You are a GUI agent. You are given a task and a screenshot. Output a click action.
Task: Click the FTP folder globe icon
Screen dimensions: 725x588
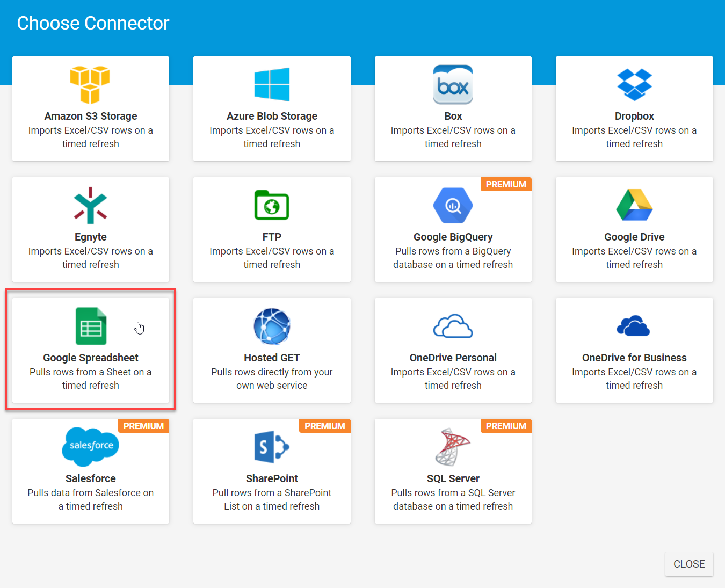pyautogui.click(x=272, y=205)
